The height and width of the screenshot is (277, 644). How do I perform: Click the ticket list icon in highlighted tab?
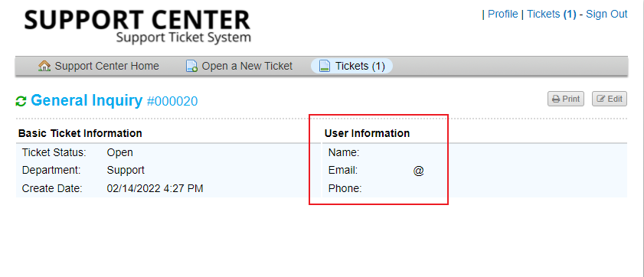(325, 66)
